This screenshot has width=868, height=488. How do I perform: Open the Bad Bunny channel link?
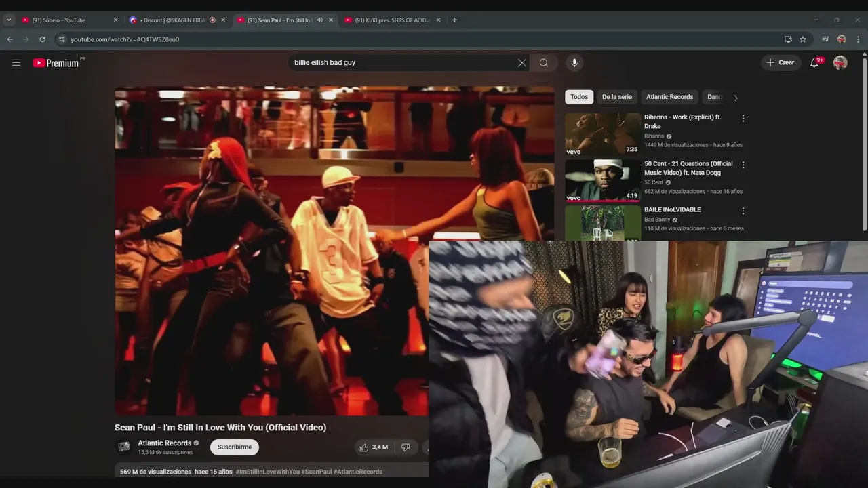pos(657,220)
